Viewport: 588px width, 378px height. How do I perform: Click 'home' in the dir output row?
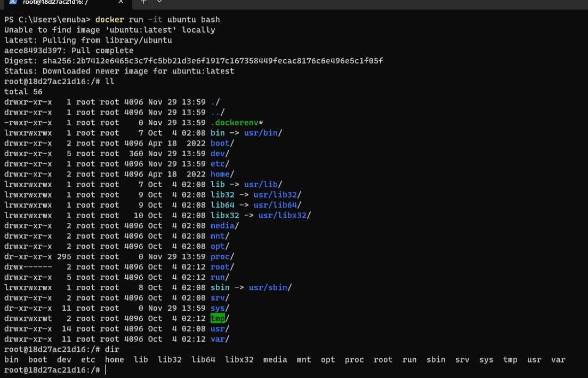(x=115, y=360)
